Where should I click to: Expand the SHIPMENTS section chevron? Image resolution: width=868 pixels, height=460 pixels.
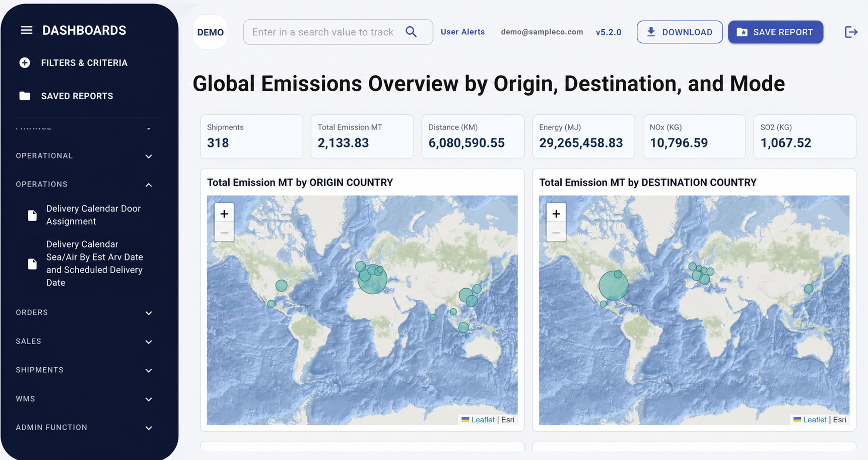click(x=149, y=370)
